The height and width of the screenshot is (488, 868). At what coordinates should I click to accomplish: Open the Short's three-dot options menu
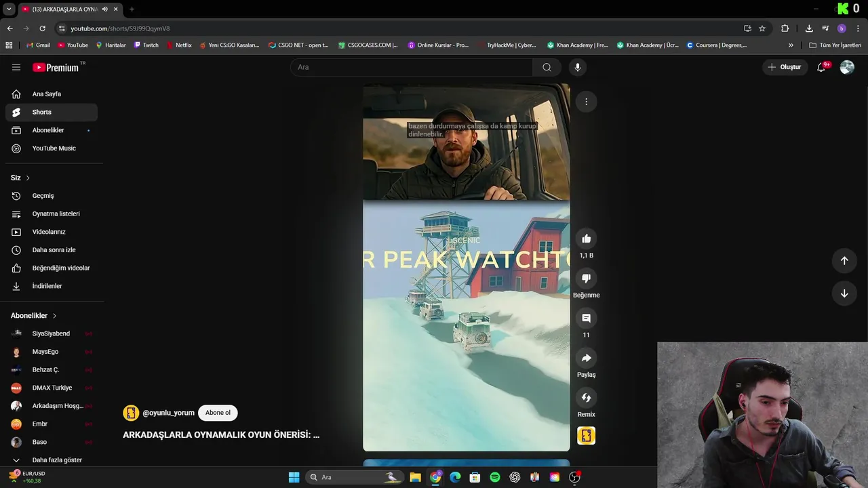[587, 102]
